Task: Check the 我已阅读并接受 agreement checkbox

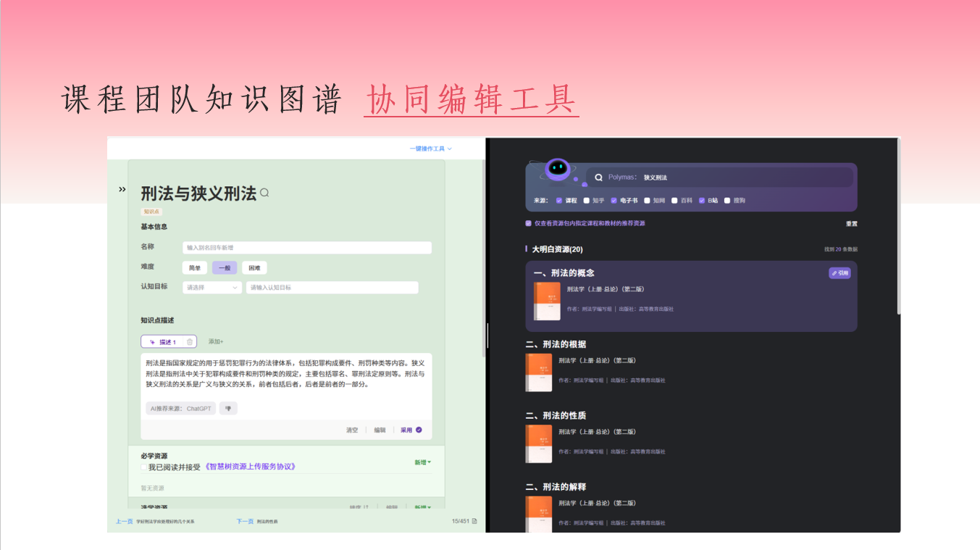Action: 143,467
